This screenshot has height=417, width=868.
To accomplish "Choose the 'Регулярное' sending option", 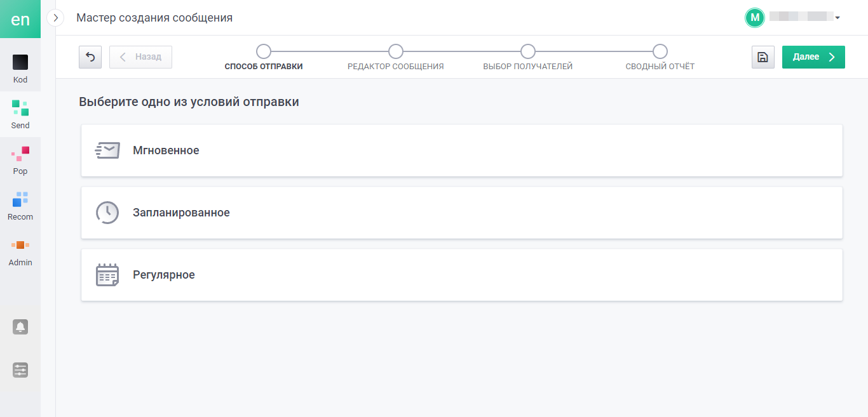I will [462, 275].
